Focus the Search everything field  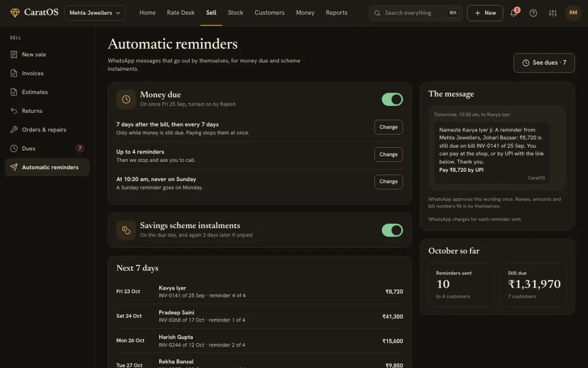416,13
